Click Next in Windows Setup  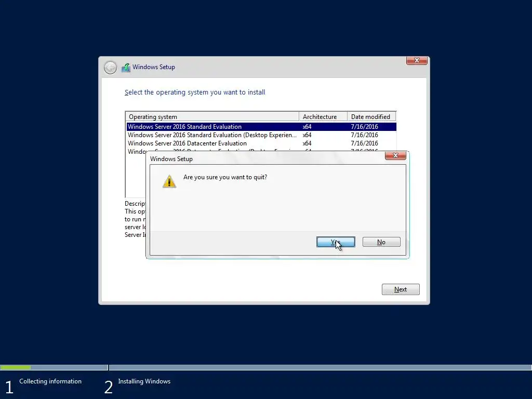click(x=401, y=289)
